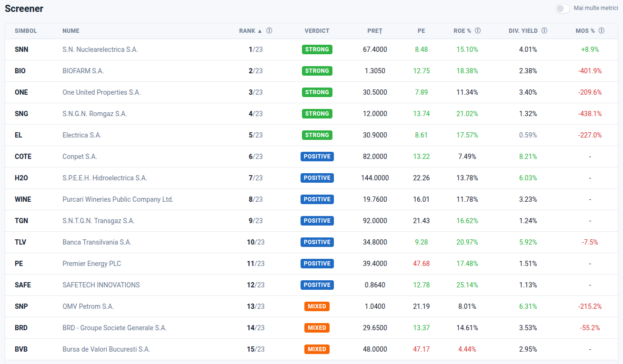Click the info icon next to ROE %

point(478,31)
